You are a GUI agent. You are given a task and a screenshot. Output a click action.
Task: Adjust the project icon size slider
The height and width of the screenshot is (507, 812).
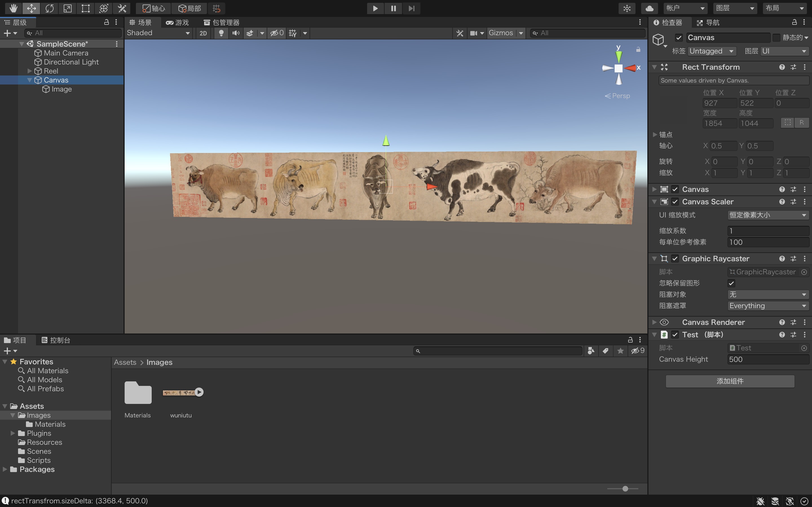[x=625, y=489]
